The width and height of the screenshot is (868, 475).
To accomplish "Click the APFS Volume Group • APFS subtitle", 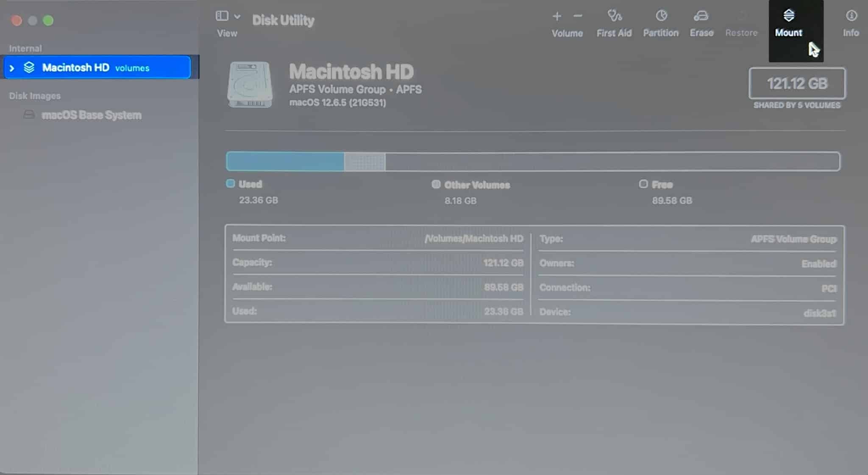I will point(355,89).
